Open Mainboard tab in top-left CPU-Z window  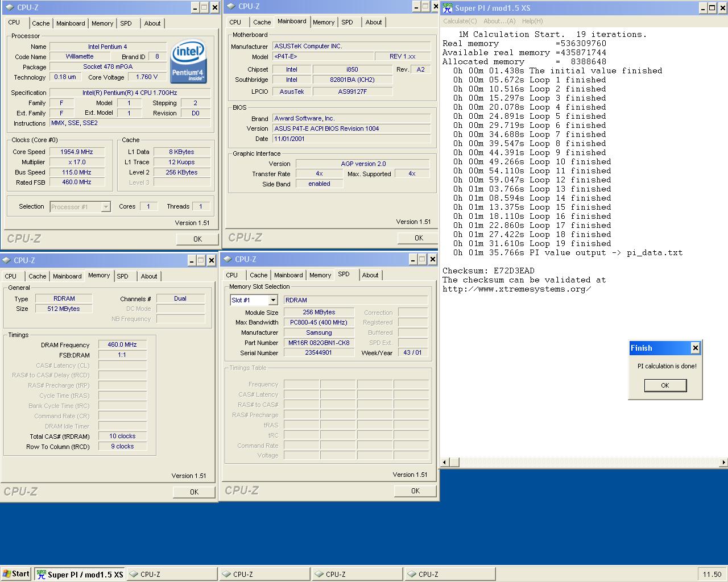tap(71, 23)
